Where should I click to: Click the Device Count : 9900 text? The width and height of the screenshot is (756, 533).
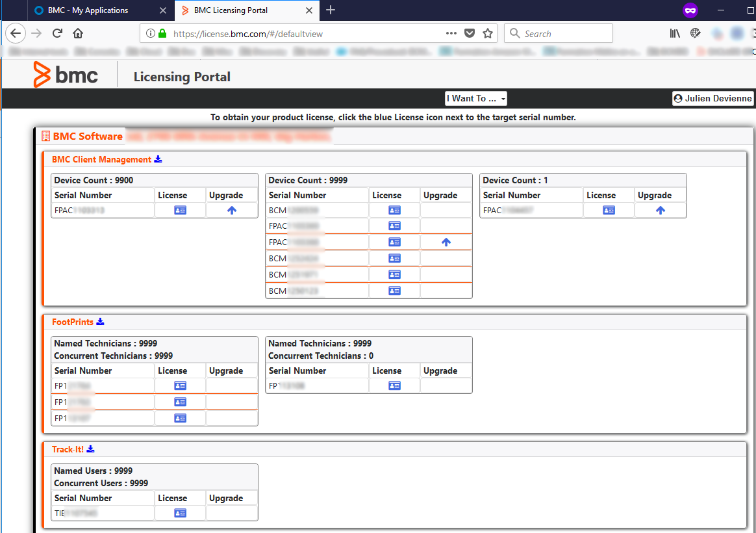click(94, 181)
